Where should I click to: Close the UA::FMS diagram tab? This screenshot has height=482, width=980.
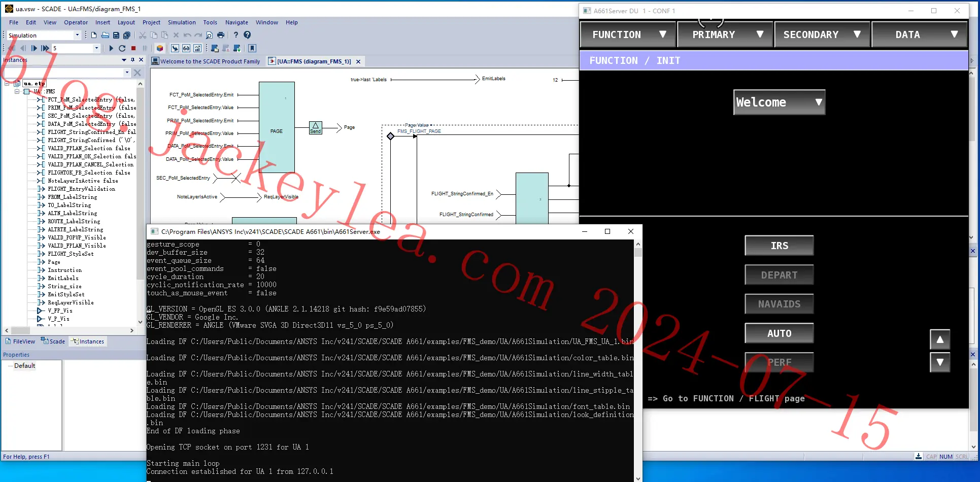[358, 61]
